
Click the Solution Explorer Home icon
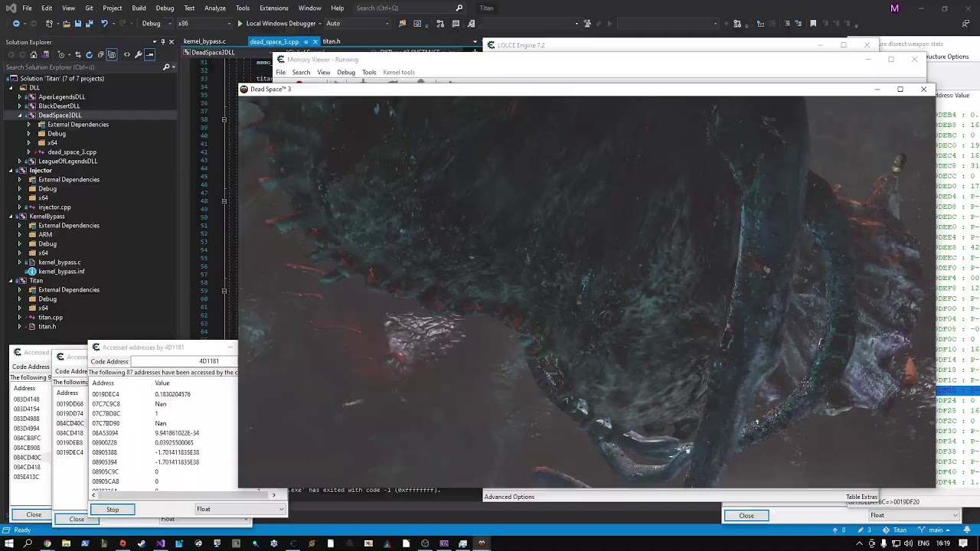33,54
